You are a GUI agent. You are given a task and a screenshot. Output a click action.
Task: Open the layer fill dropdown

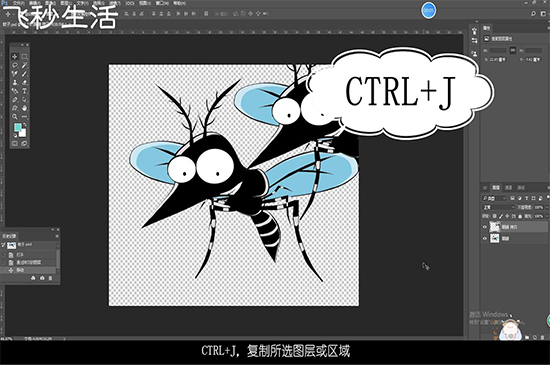pyautogui.click(x=548, y=216)
